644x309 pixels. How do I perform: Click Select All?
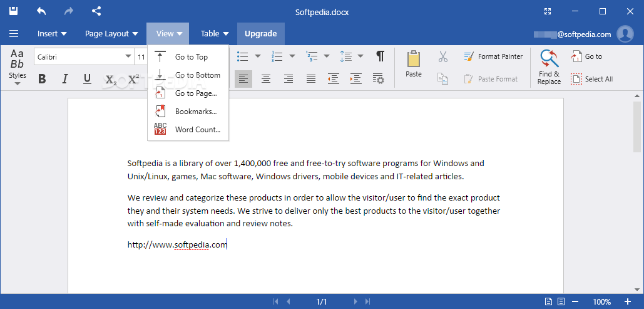(x=592, y=79)
